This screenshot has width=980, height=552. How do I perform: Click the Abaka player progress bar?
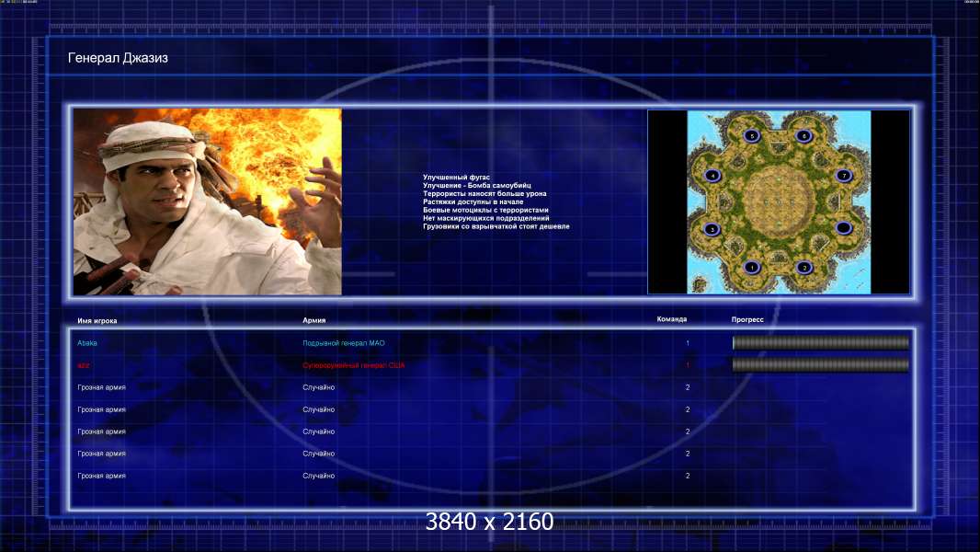click(820, 343)
